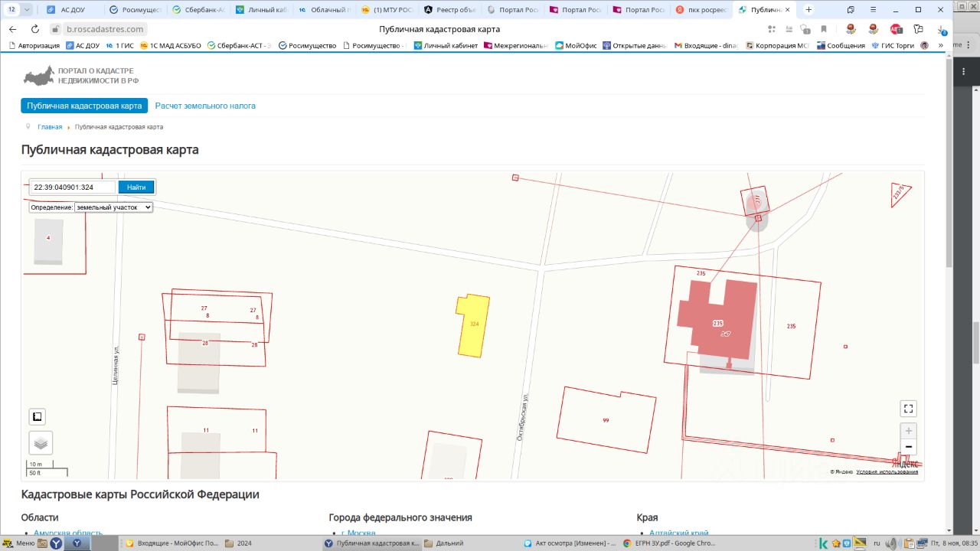The height and width of the screenshot is (551, 980).
Task: Zoom out on the cadastral map
Action: tap(908, 447)
